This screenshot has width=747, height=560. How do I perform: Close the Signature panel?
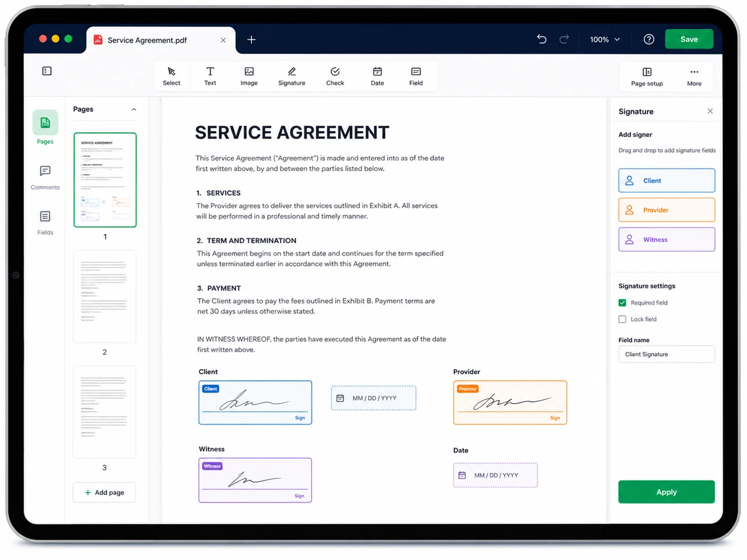coord(710,111)
